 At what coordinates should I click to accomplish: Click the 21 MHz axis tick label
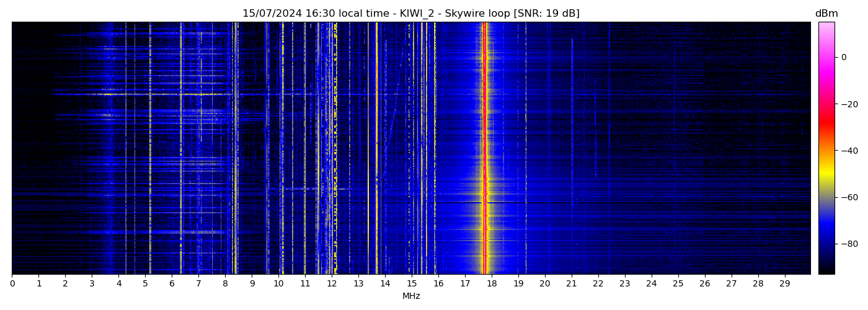pos(571,283)
